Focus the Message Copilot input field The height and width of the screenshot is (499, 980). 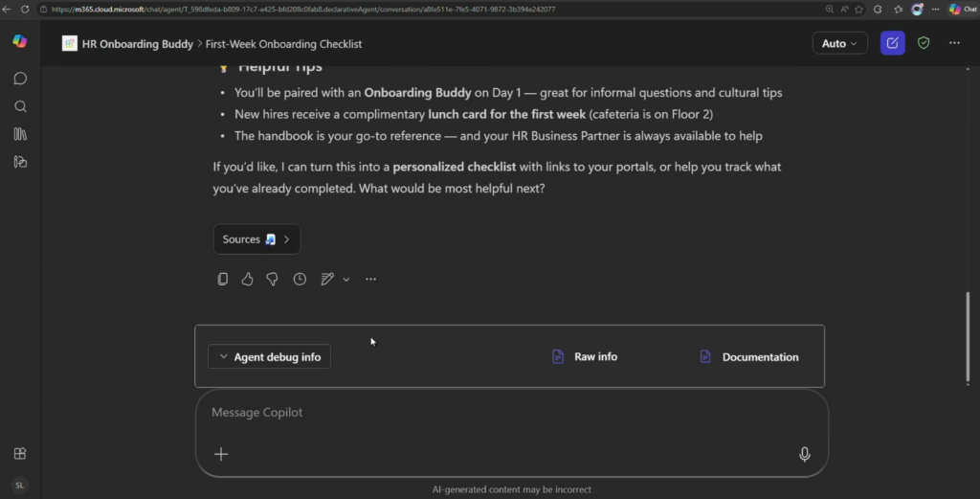(x=498, y=413)
